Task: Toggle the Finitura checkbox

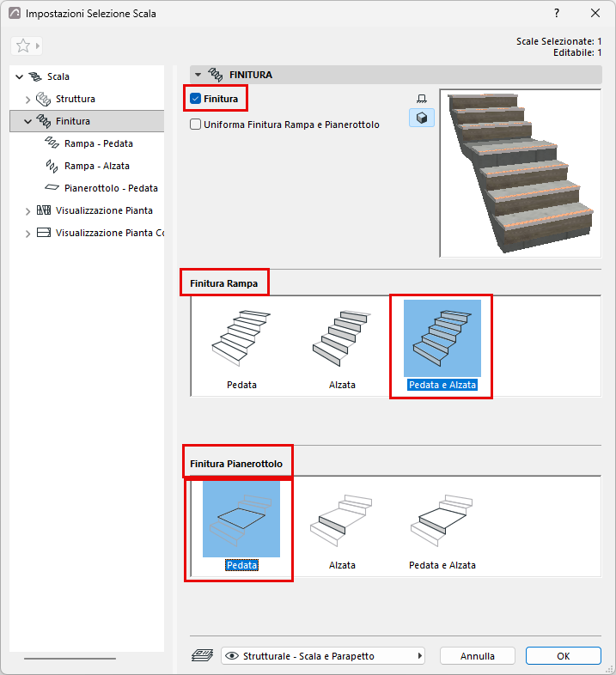Action: click(196, 99)
